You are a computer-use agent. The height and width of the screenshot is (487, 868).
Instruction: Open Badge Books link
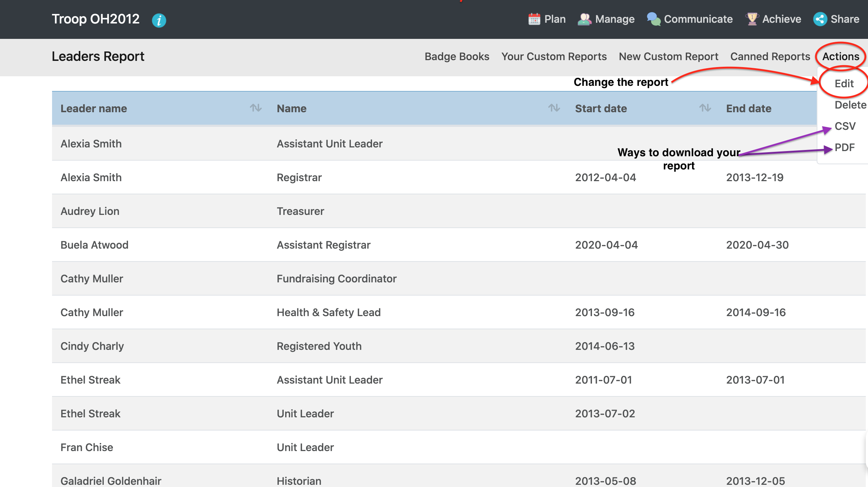click(x=457, y=56)
